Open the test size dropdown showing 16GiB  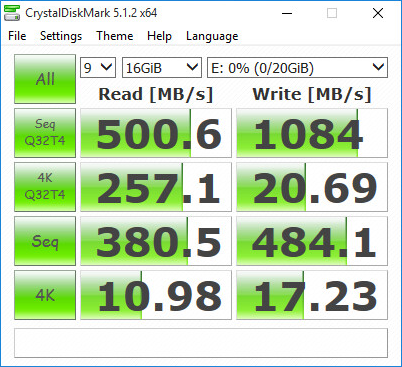coord(162,68)
